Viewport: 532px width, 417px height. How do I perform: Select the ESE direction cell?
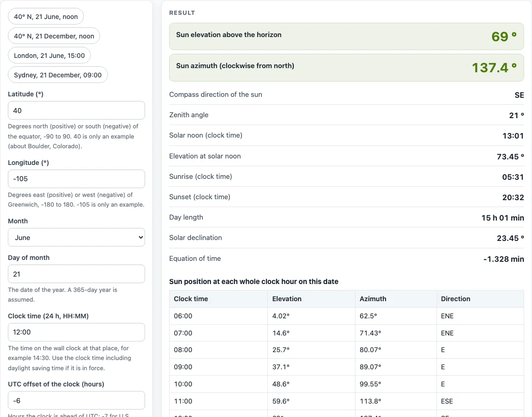[x=480, y=401]
